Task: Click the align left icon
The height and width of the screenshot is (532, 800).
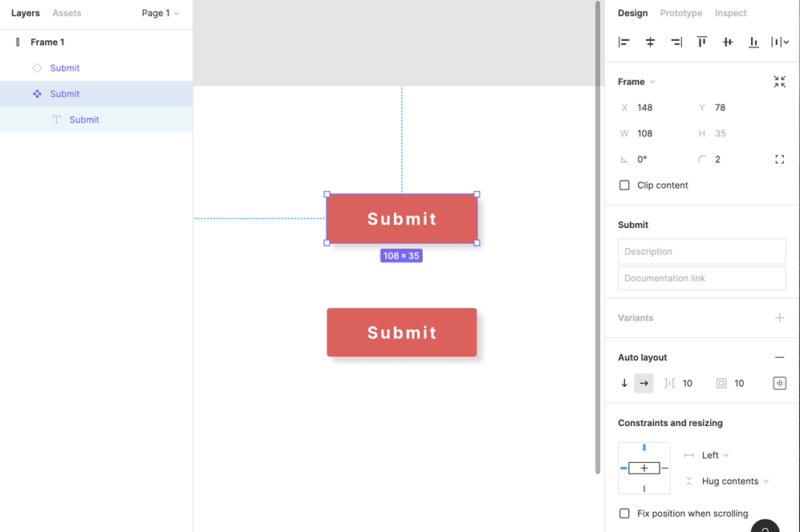Action: point(624,42)
